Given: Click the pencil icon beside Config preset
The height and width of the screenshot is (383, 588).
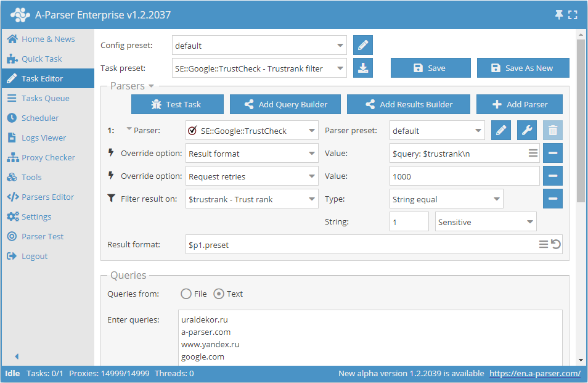Looking at the screenshot, I should [363, 45].
